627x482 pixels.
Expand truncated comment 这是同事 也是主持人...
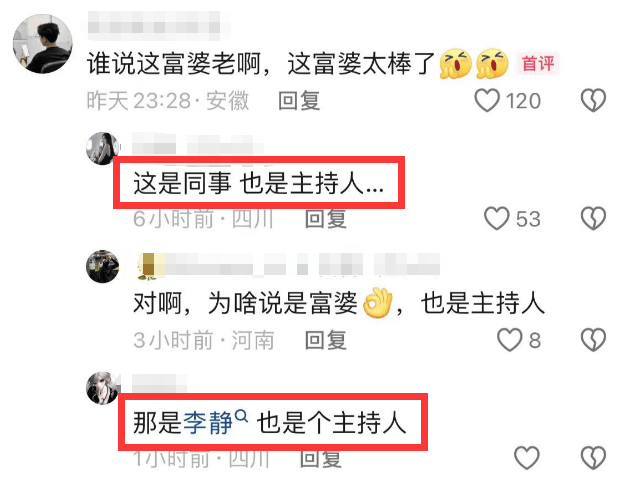258,183
